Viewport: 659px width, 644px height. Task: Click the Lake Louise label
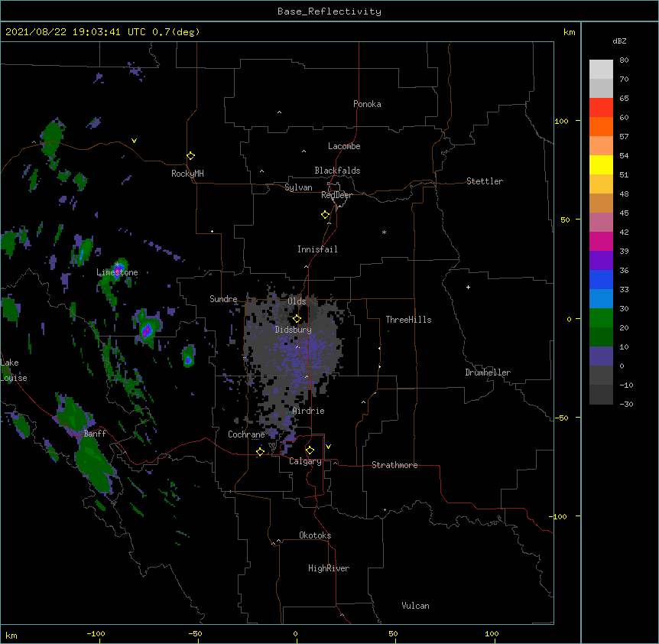[14, 370]
